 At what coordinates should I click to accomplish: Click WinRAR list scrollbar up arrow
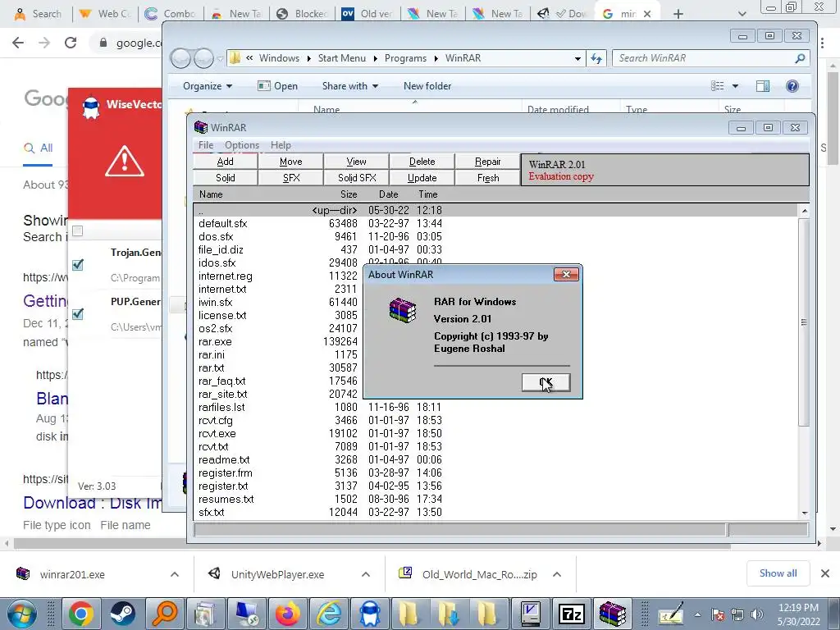click(804, 212)
